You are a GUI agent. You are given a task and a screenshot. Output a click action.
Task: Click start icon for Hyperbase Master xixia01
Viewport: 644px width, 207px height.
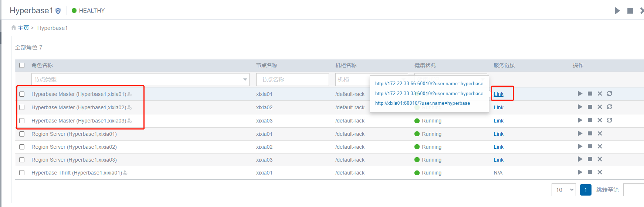click(x=580, y=94)
